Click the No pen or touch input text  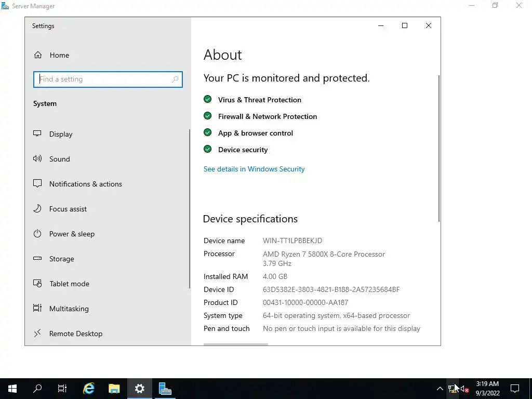pos(341,328)
